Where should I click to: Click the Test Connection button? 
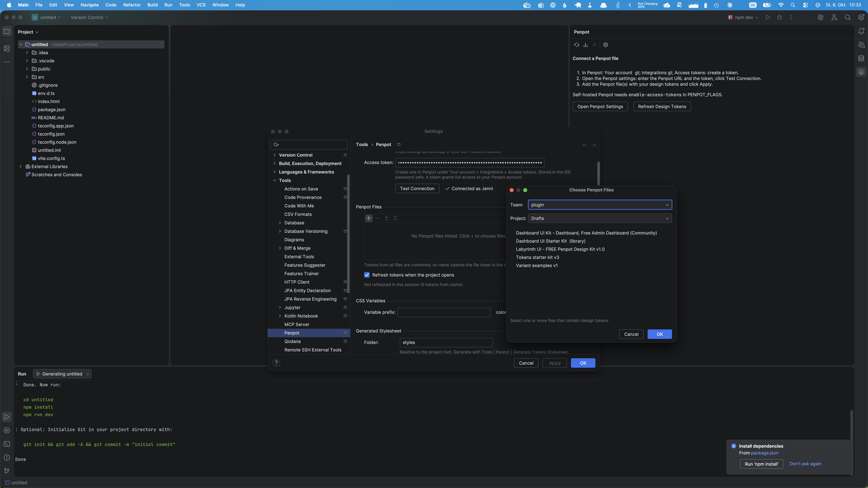[x=417, y=189]
